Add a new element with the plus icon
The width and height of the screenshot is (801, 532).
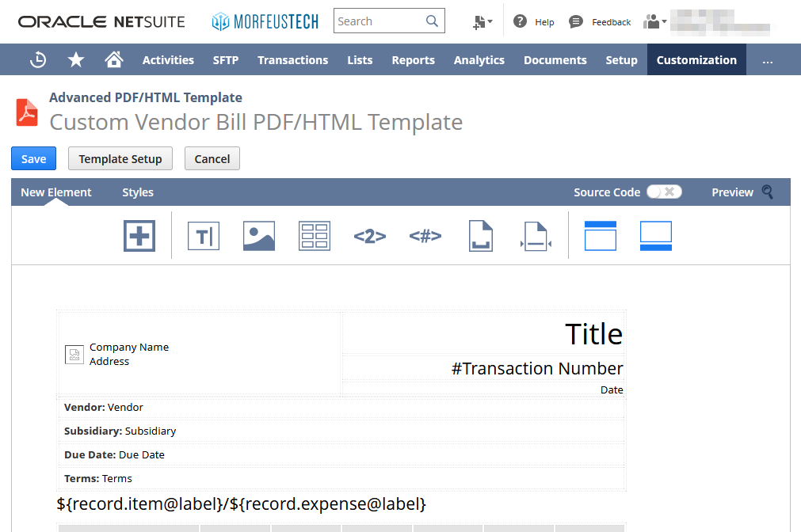click(x=139, y=235)
